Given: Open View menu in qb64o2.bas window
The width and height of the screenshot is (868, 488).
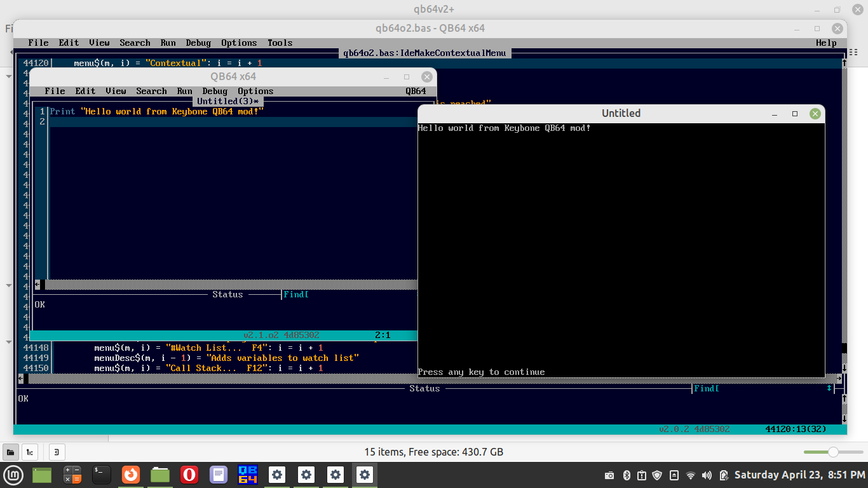Looking at the screenshot, I should [99, 43].
